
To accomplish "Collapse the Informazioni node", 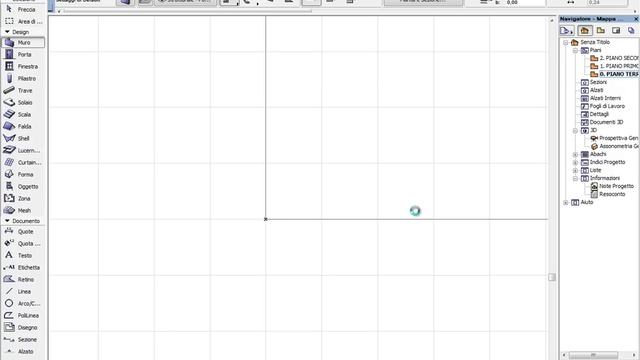I will 576,178.
